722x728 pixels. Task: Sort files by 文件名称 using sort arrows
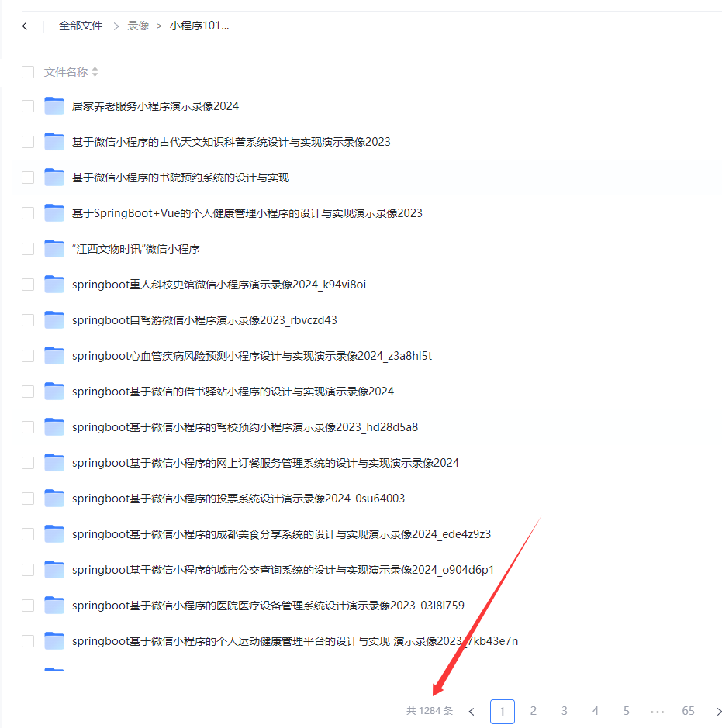point(95,72)
